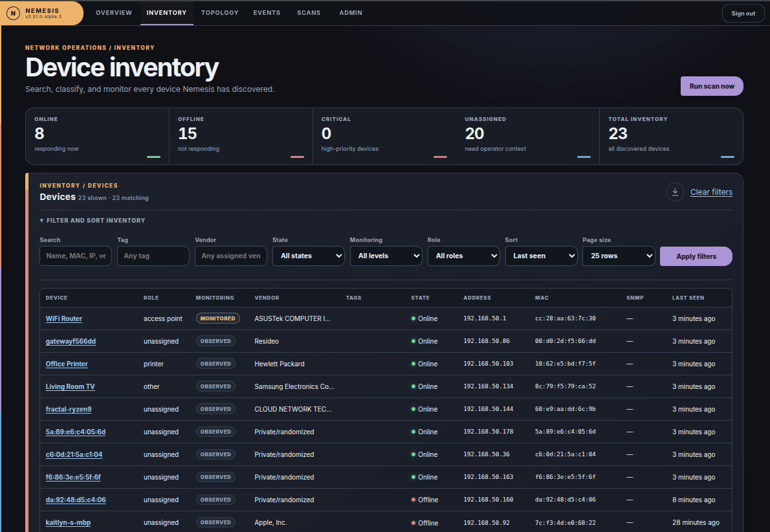Select the Inventory tab
The height and width of the screenshot is (532, 770).
click(166, 13)
